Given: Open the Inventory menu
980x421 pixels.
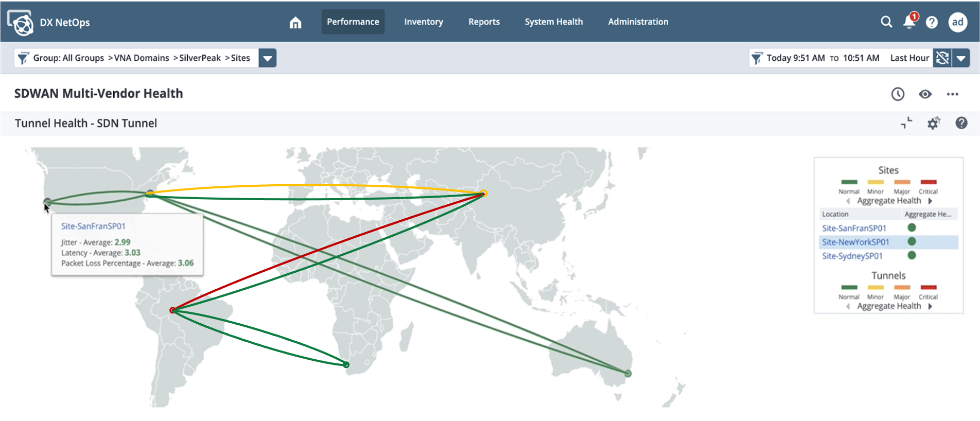Looking at the screenshot, I should click(x=423, y=22).
